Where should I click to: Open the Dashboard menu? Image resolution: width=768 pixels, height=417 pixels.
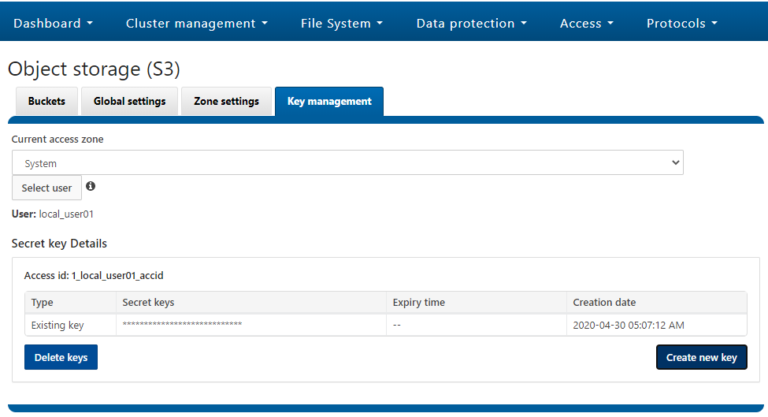click(x=53, y=23)
